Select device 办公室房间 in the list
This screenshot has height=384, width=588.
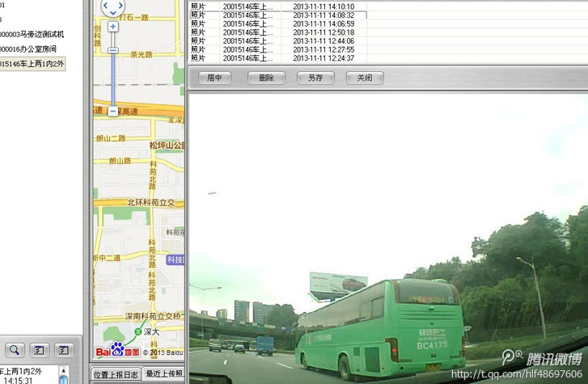pos(39,49)
